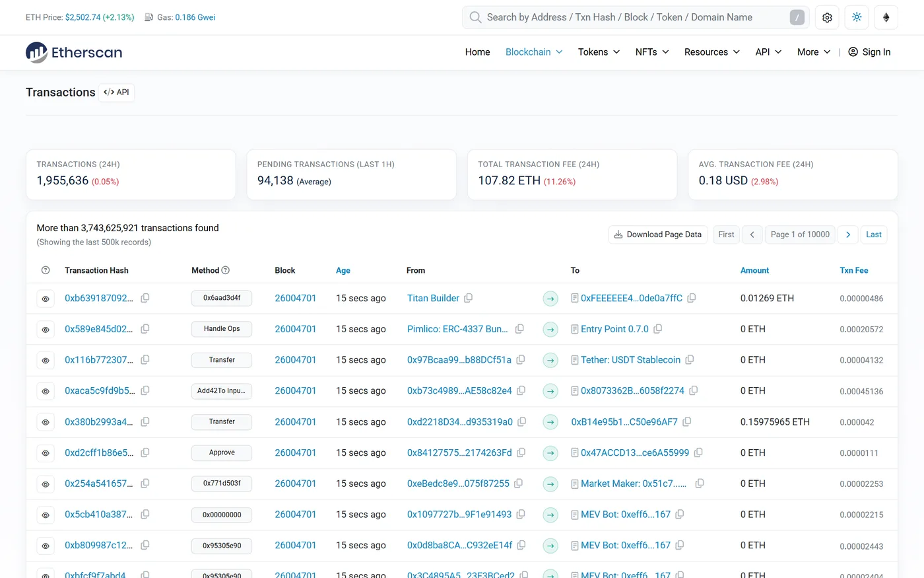Preview transaction 0xd2cff1b86e5 with eye icon
924x578 pixels.
(46, 453)
